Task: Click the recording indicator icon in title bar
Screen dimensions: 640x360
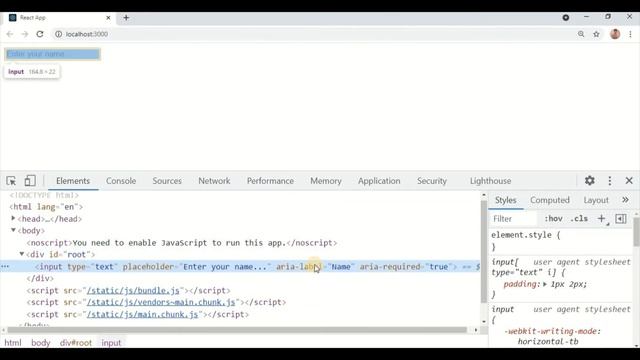Action: (566, 18)
